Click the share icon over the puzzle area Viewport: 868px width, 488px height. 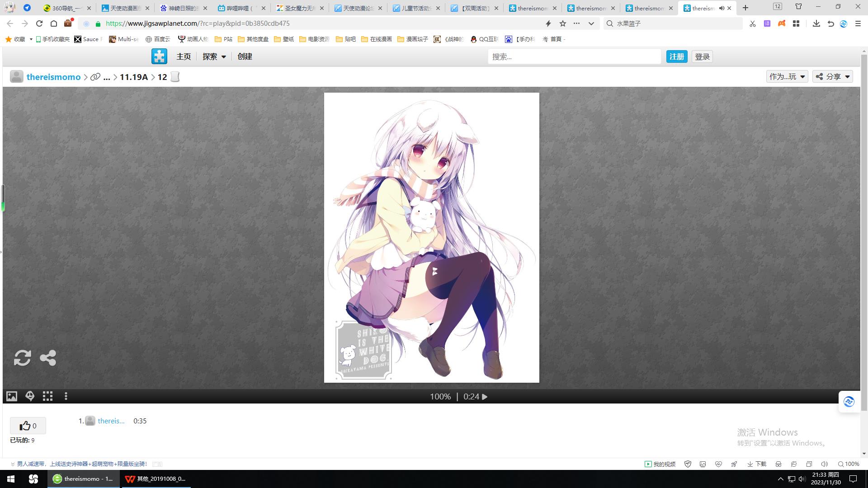click(48, 358)
